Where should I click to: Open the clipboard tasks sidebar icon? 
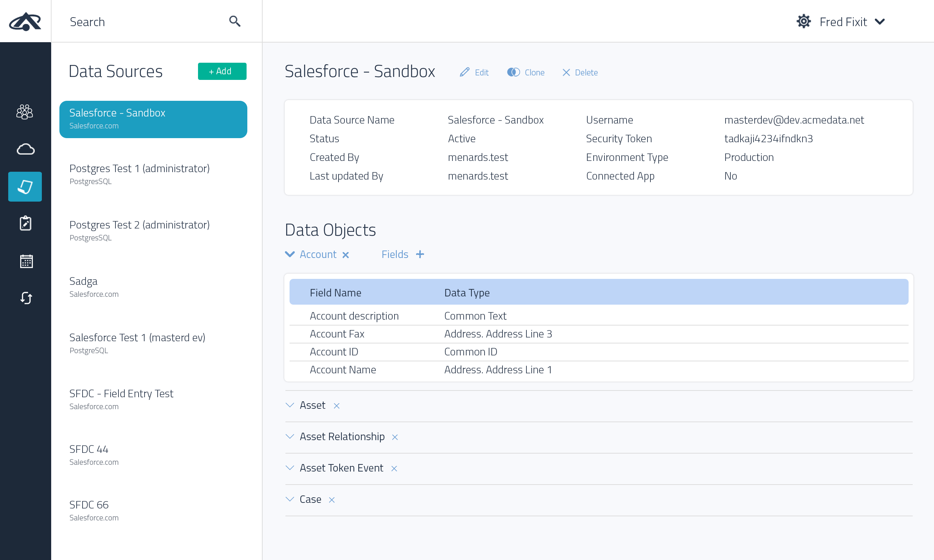click(25, 223)
